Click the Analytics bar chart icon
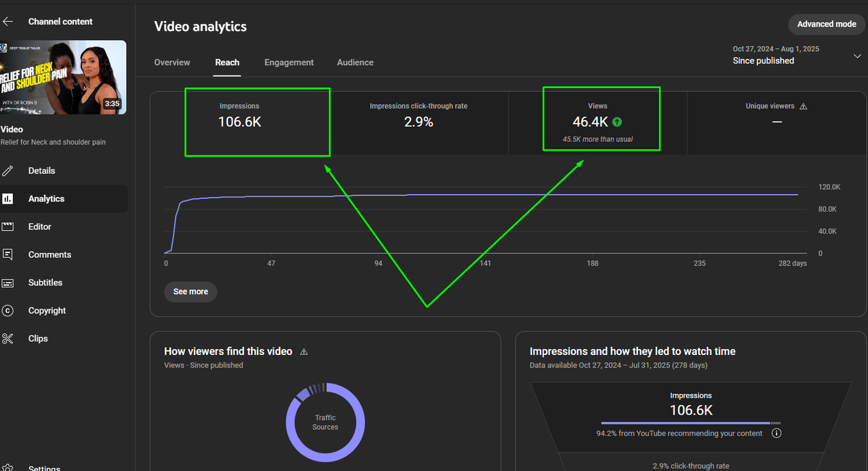 point(7,199)
